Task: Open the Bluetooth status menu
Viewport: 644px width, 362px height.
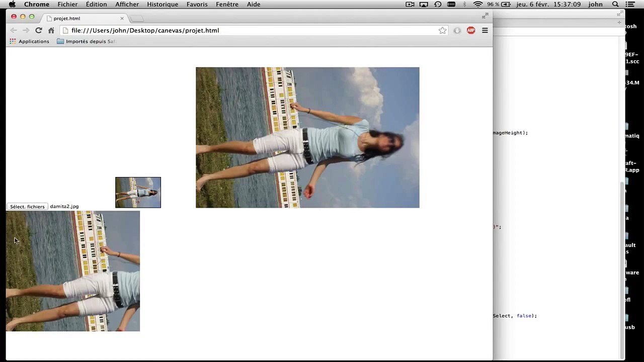Action: coord(464,5)
